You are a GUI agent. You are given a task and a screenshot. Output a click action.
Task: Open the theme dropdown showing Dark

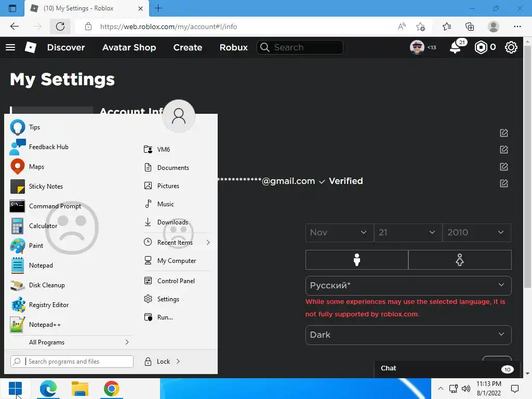tap(408, 335)
